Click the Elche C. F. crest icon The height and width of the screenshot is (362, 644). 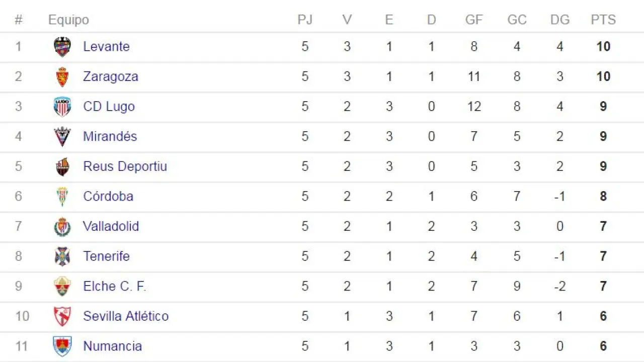(x=62, y=286)
